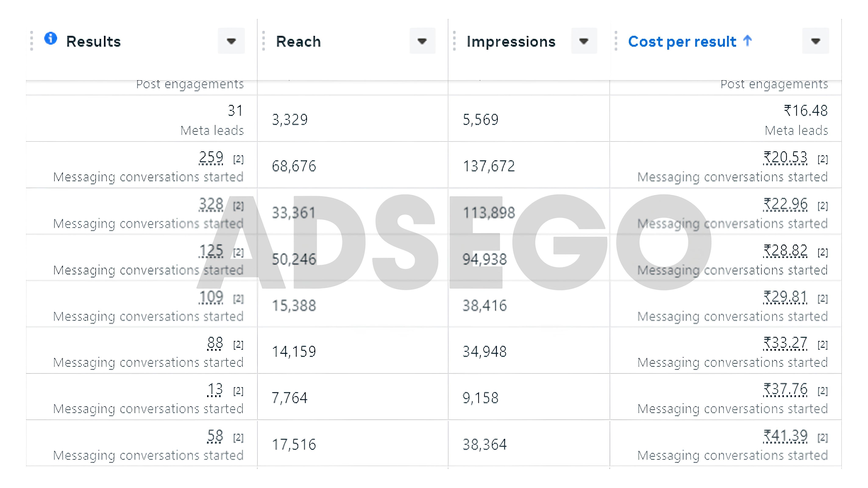
Task: Select reach value 33,361
Action: [x=294, y=213]
